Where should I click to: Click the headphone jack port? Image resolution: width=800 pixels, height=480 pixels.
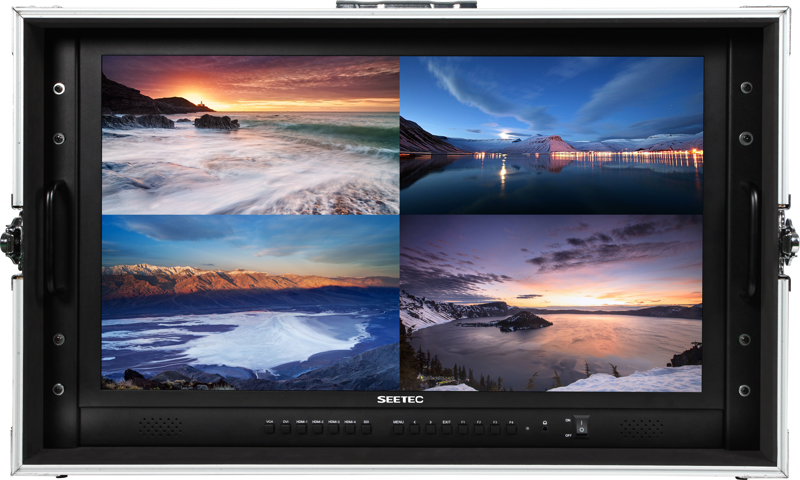[544, 428]
